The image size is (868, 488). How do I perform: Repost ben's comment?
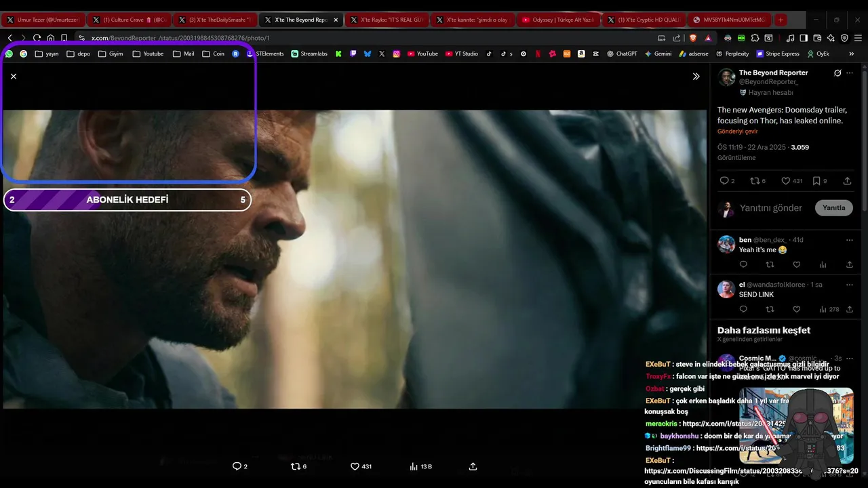(x=770, y=264)
